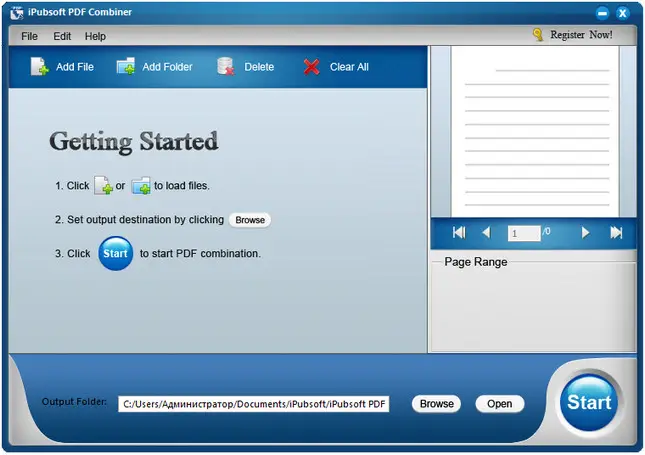Screen dimensions: 645x455
Task: Close the iPubsoft PDF Combiner window
Action: coord(623,13)
